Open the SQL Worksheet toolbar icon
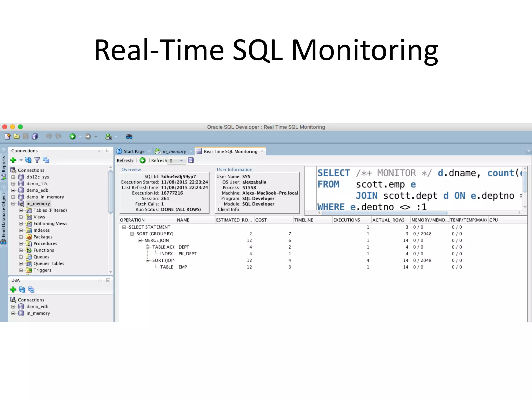 109,136
